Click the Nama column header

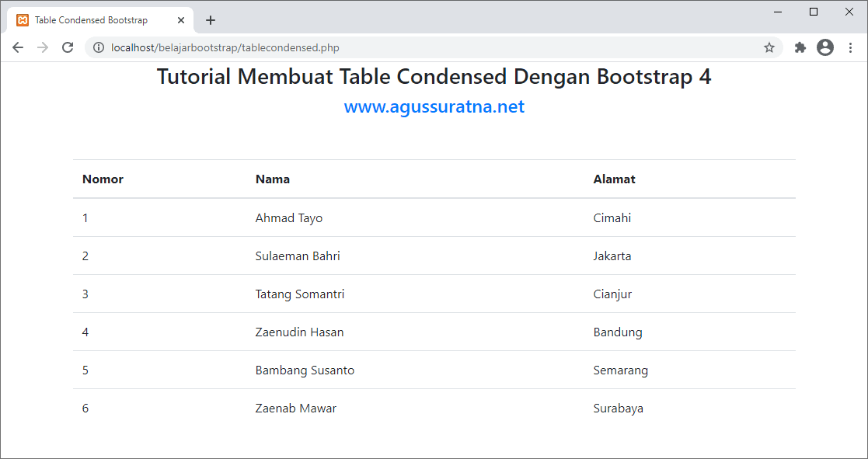272,179
